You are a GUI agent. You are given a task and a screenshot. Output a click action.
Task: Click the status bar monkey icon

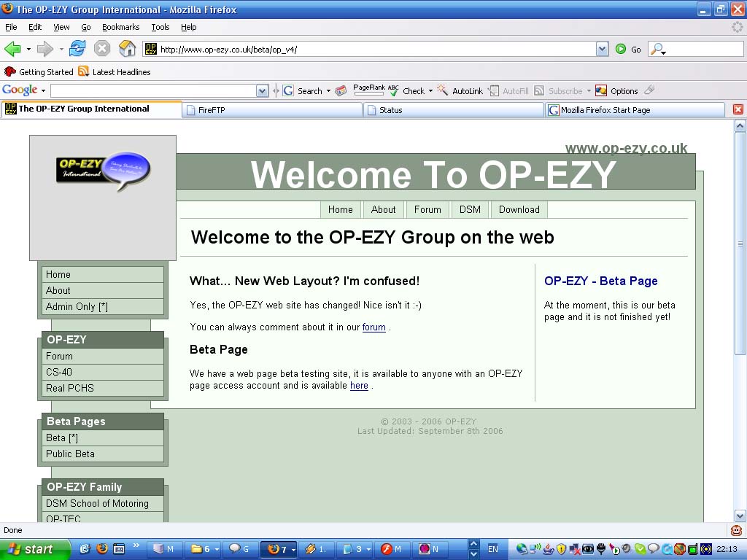737,530
